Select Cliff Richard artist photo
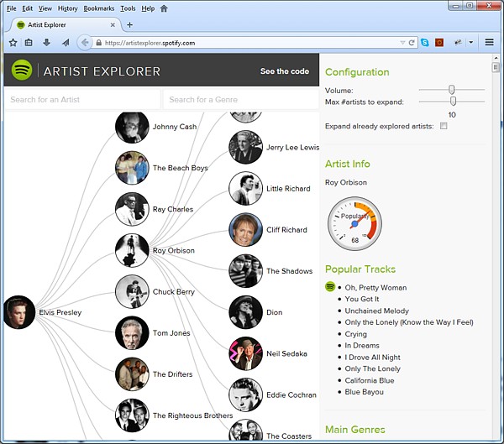The height and width of the screenshot is (444, 504). point(245,230)
